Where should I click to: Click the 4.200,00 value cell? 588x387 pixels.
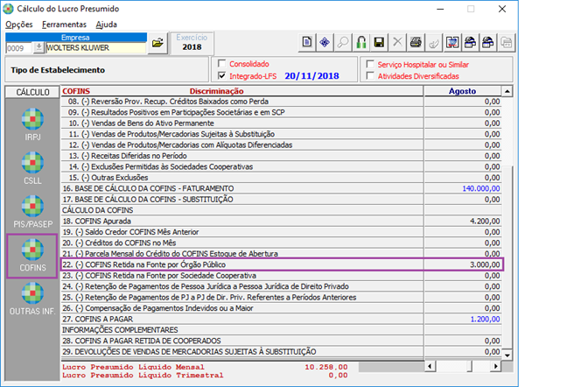(462, 222)
